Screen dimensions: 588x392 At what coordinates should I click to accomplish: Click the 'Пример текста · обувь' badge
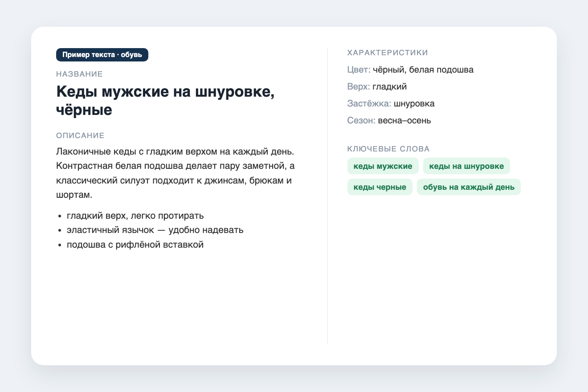pyautogui.click(x=102, y=55)
